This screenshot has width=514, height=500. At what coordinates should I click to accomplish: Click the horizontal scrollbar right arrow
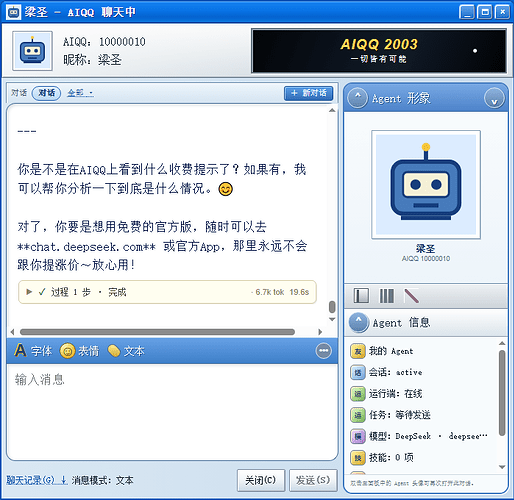320,332
